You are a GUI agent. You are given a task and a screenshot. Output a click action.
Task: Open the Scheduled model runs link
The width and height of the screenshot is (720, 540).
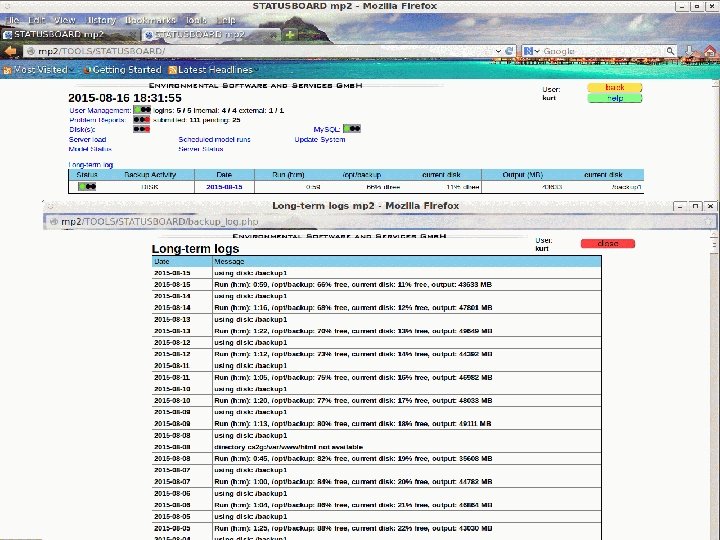(214, 139)
